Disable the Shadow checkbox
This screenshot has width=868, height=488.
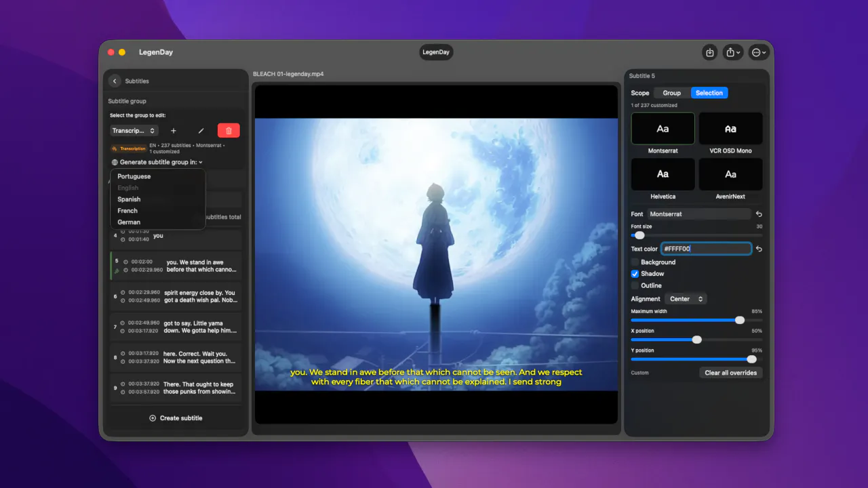[635, 274]
